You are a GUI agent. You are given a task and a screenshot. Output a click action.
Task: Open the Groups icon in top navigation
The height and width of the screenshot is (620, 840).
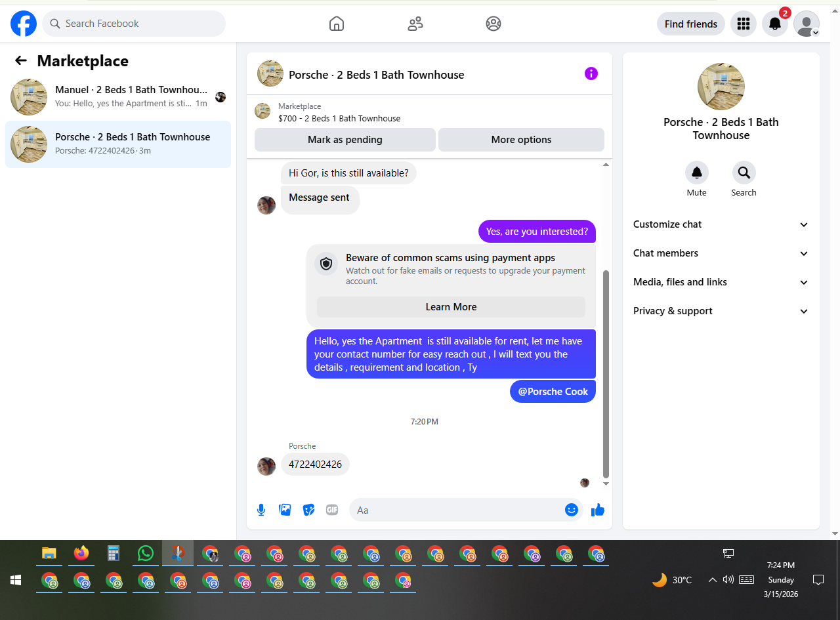493,24
